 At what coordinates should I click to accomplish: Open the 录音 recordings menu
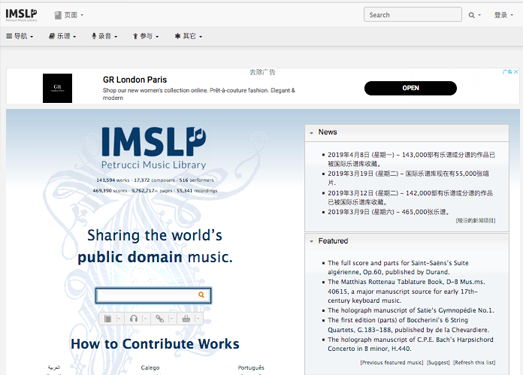[104, 36]
